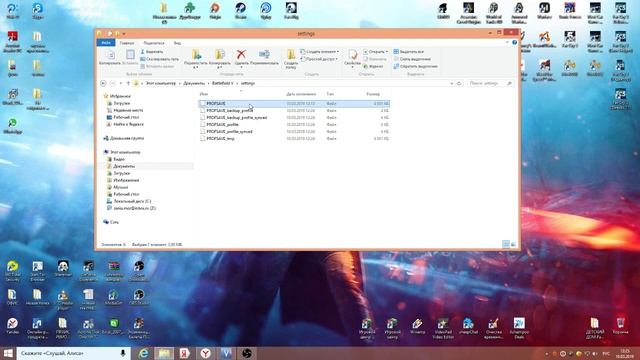Select the PROFSAVE_profile_synced file
Screen dimensions: 640x360
pos(294,131)
